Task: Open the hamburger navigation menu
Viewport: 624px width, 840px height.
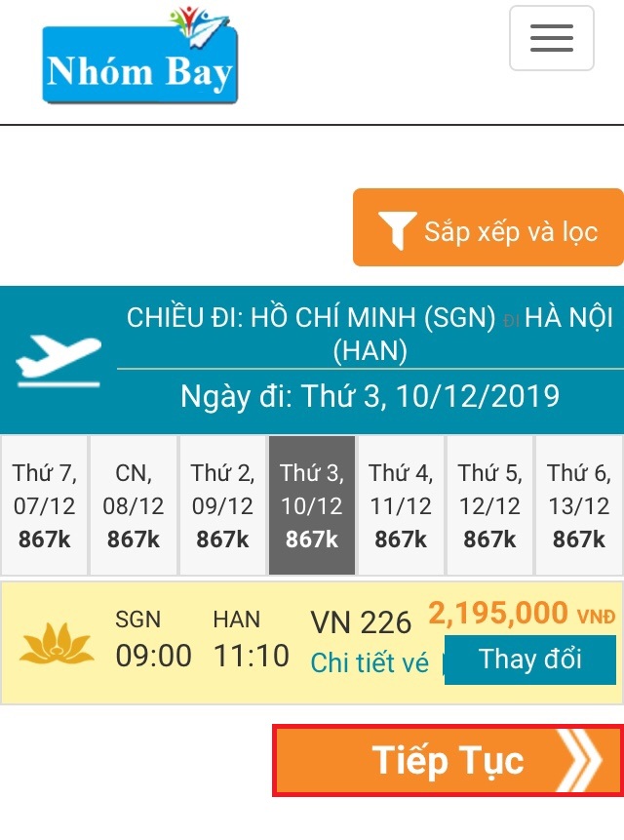Action: point(551,38)
